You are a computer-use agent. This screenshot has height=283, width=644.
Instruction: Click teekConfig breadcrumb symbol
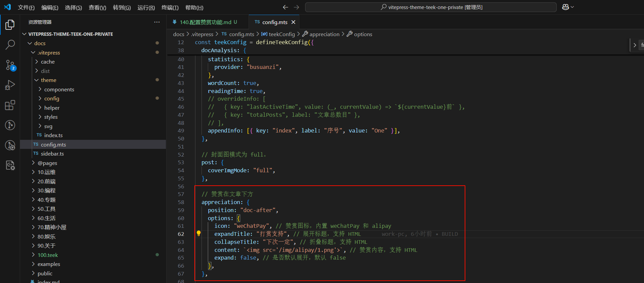coord(278,34)
